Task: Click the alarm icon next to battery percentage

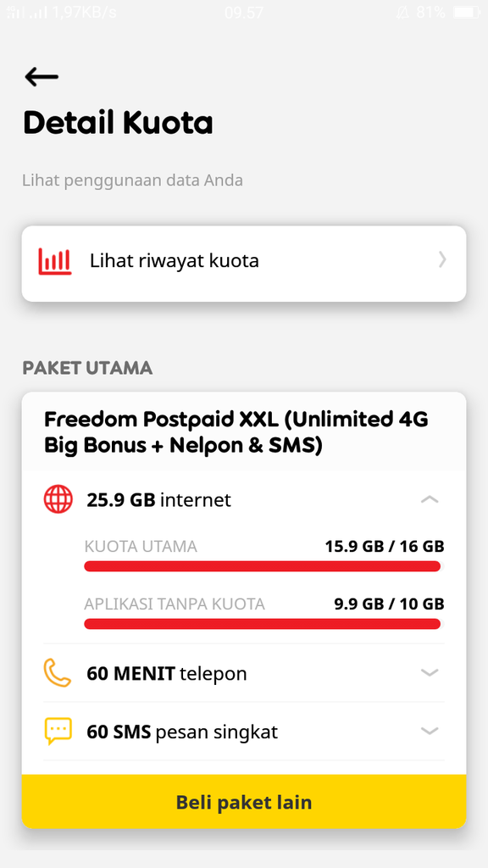Action: pyautogui.click(x=405, y=11)
